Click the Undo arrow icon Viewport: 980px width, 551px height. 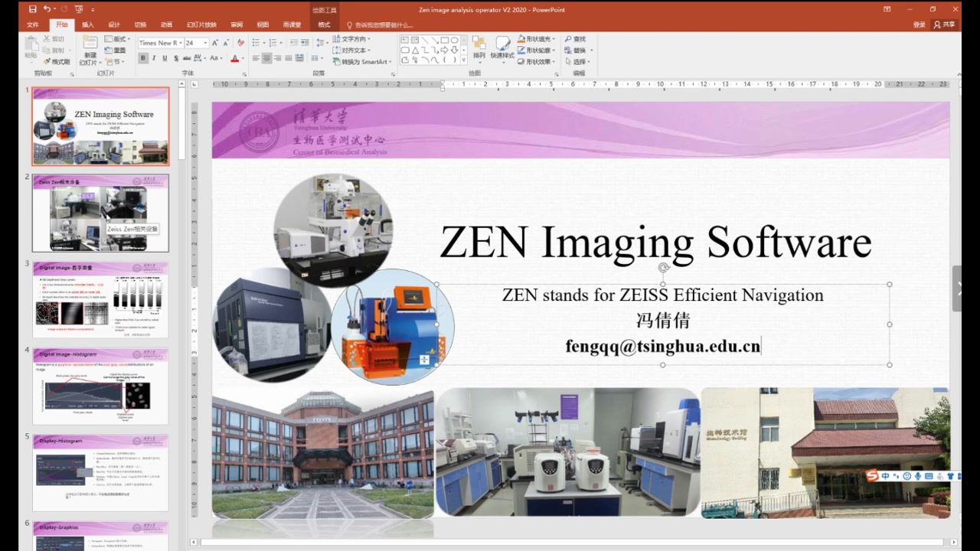tap(47, 9)
